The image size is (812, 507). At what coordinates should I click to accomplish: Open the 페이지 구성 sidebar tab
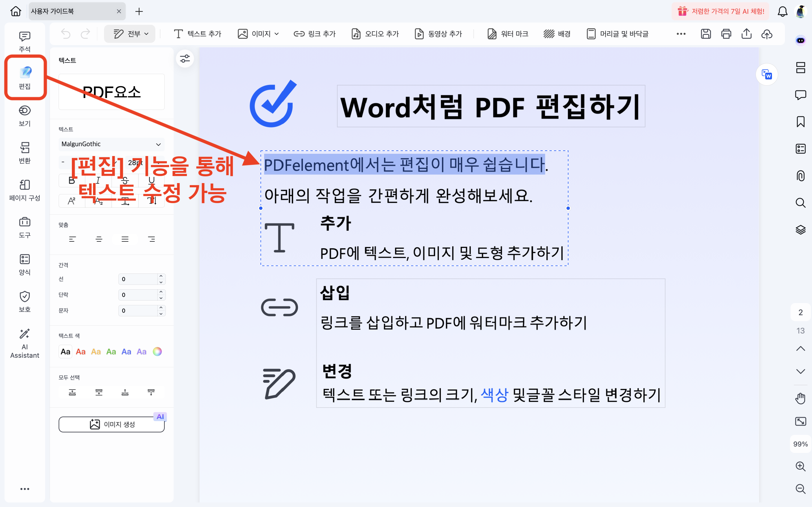point(25,190)
